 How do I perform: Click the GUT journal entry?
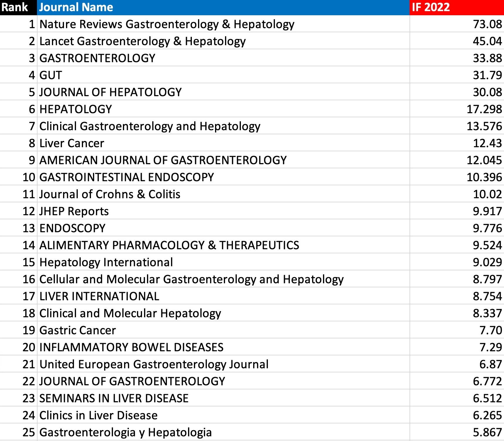tap(50, 75)
